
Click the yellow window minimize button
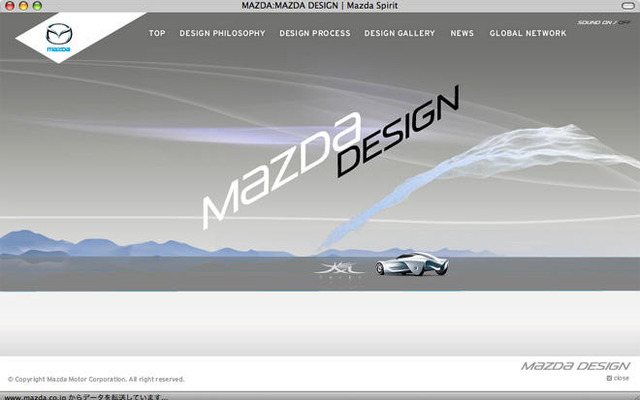pyautogui.click(x=23, y=6)
